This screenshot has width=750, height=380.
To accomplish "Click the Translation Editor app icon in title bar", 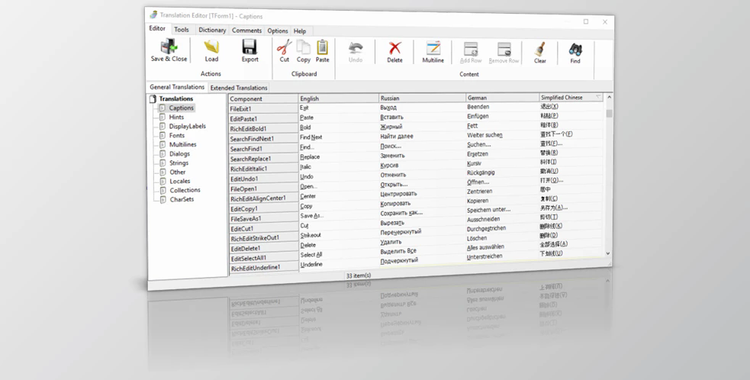I will tap(153, 15).
